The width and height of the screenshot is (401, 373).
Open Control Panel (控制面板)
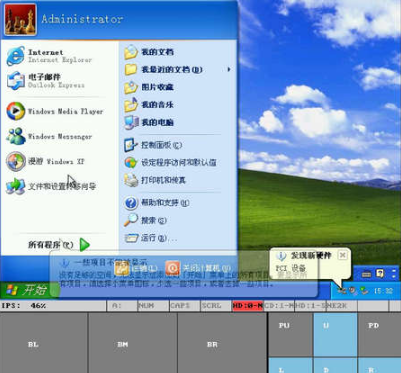tap(153, 145)
